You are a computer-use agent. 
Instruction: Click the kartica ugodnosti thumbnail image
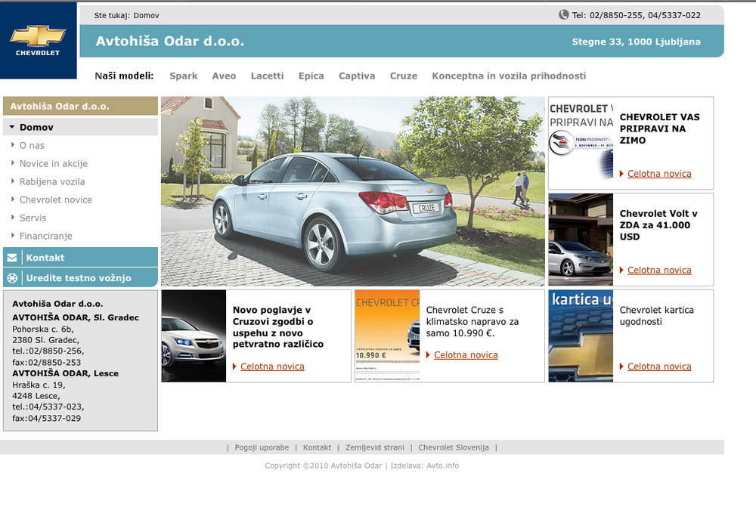pyautogui.click(x=581, y=336)
